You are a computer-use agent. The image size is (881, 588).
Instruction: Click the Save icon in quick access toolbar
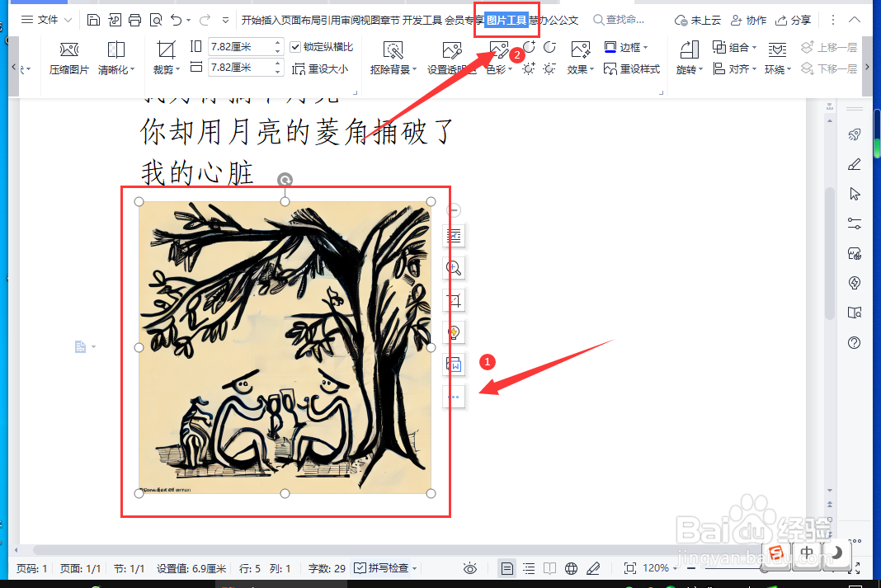(x=93, y=21)
